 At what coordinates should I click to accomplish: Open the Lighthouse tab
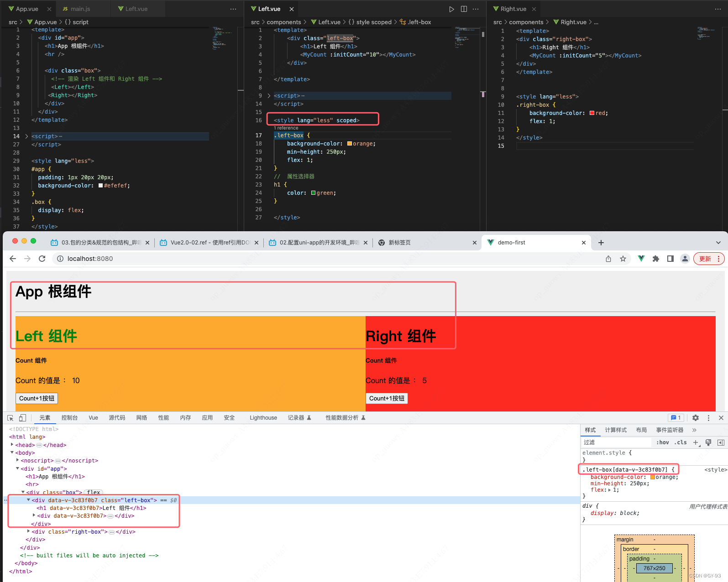click(263, 418)
